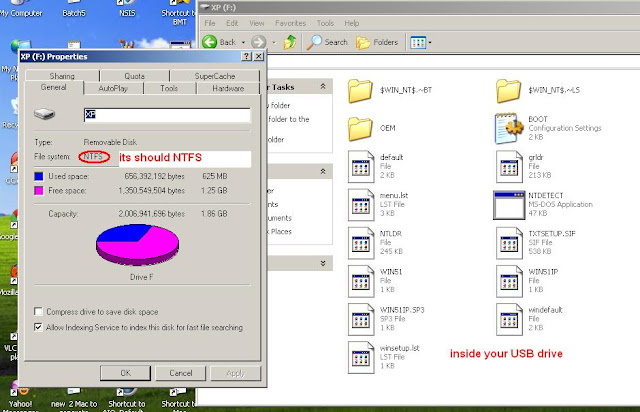
Task: Enable Compress drive to save disk space
Action: (38, 312)
